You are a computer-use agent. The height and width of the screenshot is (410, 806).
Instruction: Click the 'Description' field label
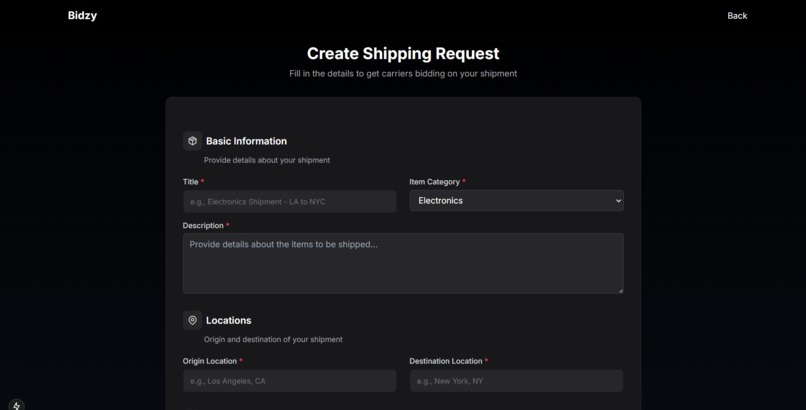tap(203, 226)
